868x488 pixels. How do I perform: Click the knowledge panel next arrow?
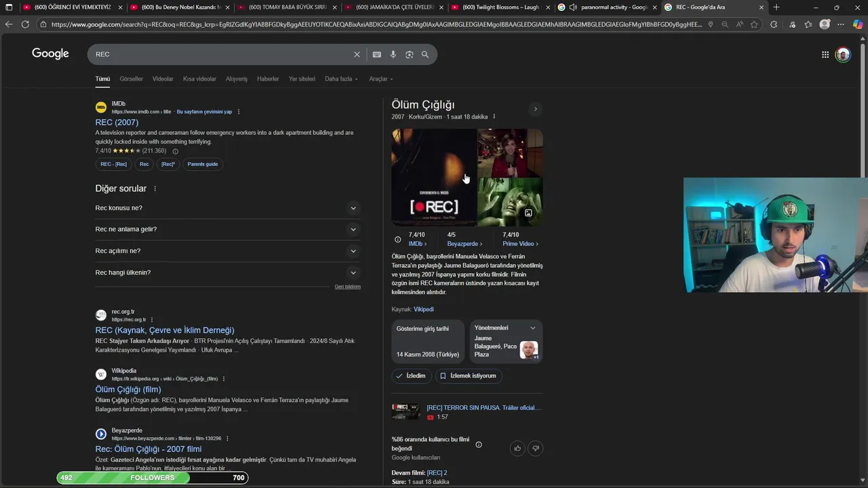click(535, 109)
